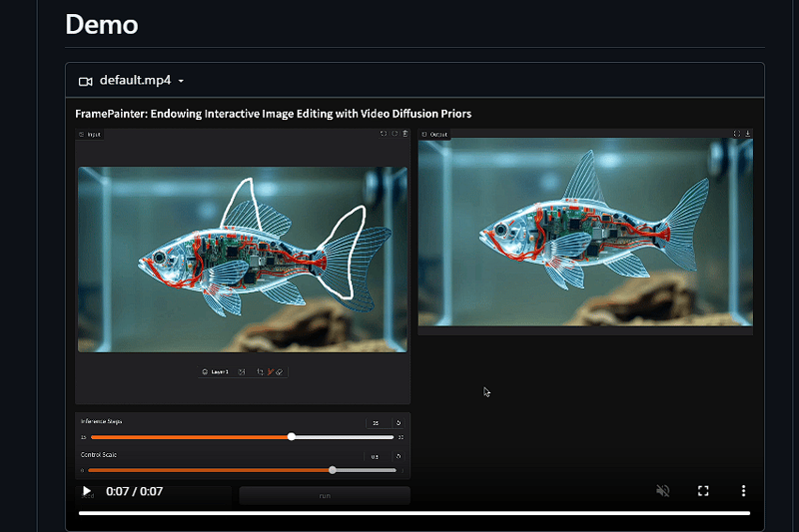Click the Demo heading
Image resolution: width=799 pixels, height=532 pixels.
[102, 24]
